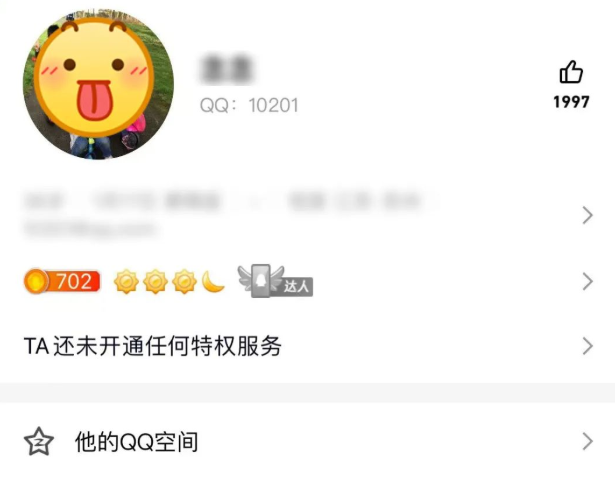Screen dimensions: 615x487
Task: Open level details via chevron arrow
Action: click(x=587, y=282)
